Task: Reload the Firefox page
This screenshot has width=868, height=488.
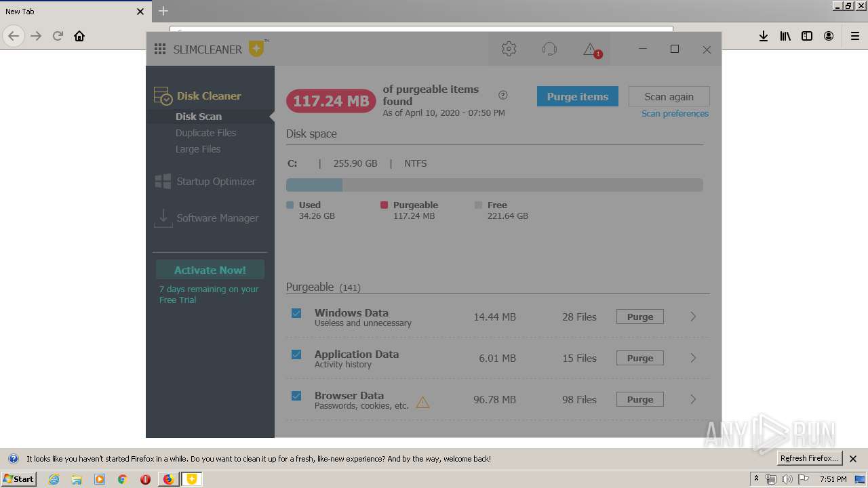Action: click(x=58, y=36)
